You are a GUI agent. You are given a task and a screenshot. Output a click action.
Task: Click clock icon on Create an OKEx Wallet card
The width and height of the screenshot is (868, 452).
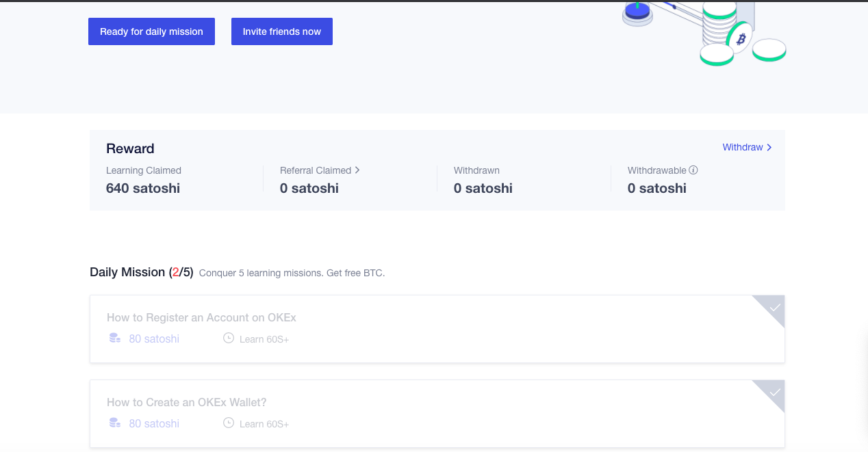coord(229,423)
